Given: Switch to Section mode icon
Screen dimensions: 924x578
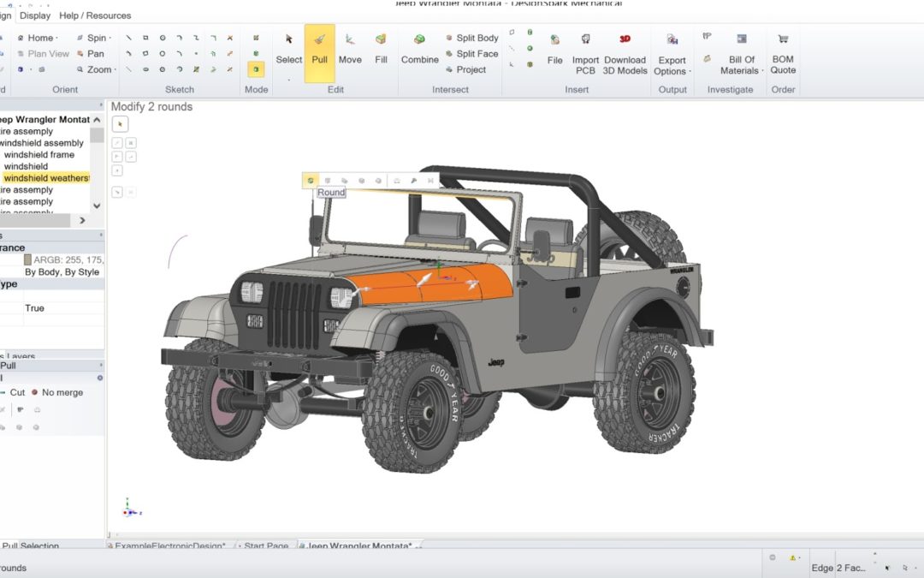Looking at the screenshot, I should pos(256,54).
